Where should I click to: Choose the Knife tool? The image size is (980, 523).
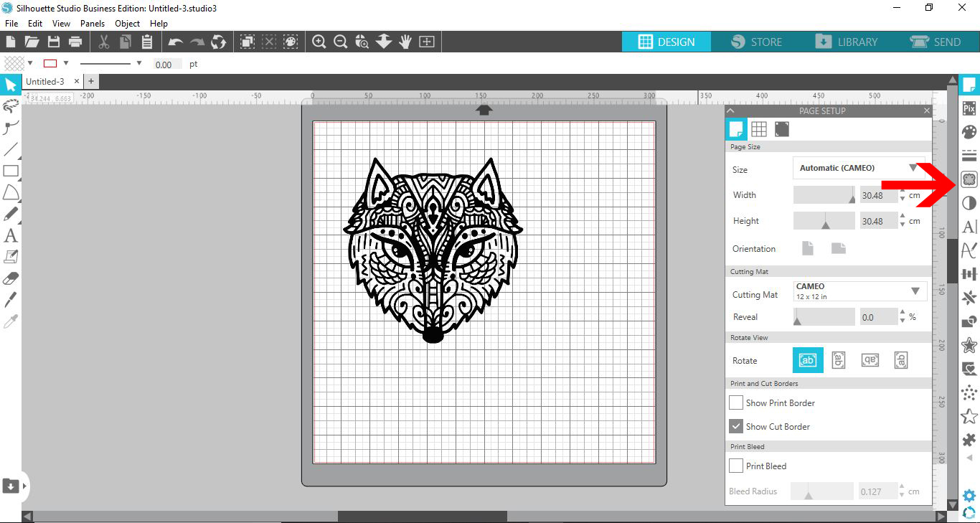pos(10,299)
